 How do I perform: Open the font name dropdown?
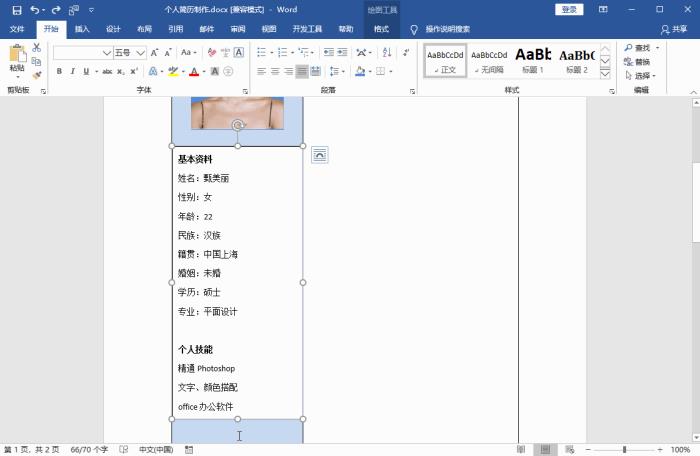click(106, 52)
